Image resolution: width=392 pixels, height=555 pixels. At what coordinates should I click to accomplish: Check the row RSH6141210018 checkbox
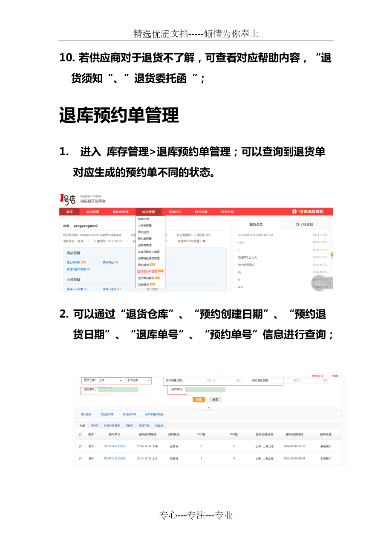click(81, 446)
